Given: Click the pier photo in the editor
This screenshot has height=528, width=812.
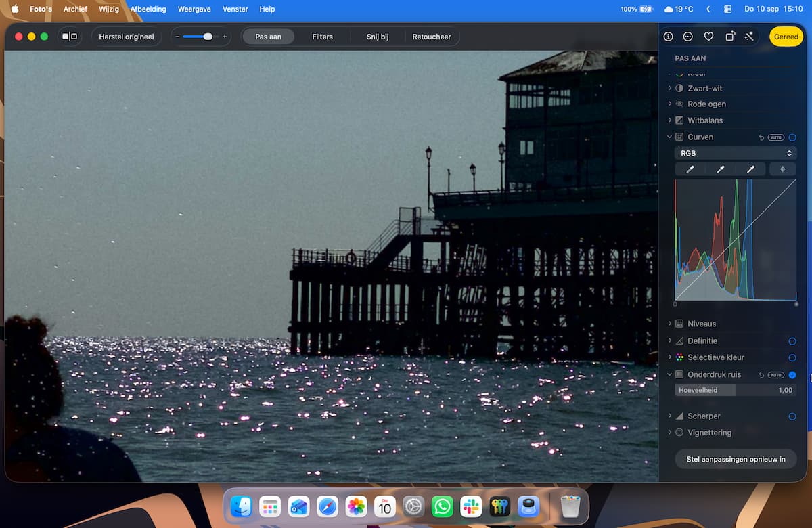Looking at the screenshot, I should tap(332, 266).
